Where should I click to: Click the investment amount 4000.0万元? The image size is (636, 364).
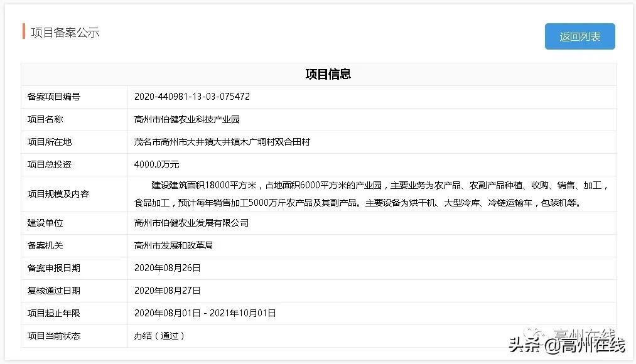coord(155,164)
